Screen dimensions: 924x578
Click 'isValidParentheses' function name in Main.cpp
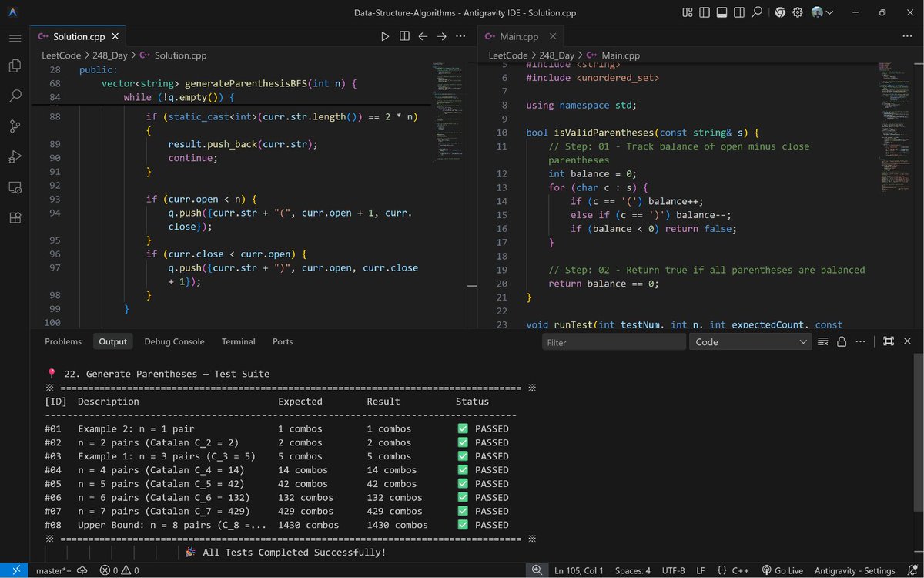(x=605, y=133)
